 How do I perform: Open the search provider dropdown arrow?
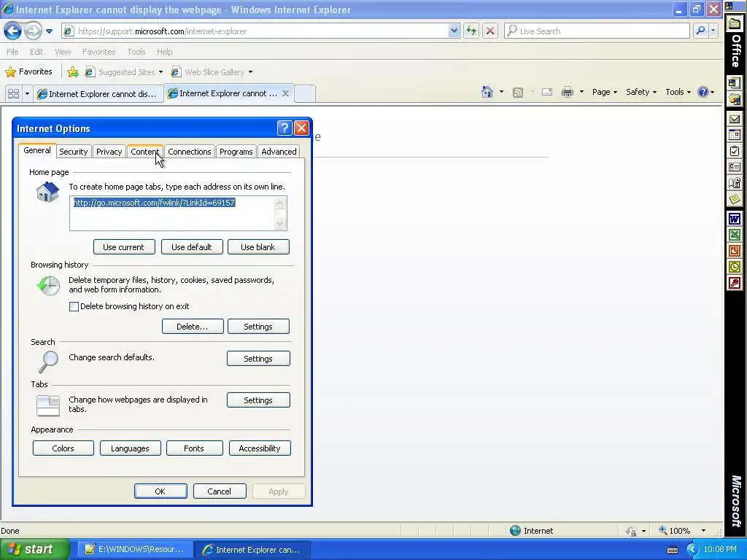(713, 31)
